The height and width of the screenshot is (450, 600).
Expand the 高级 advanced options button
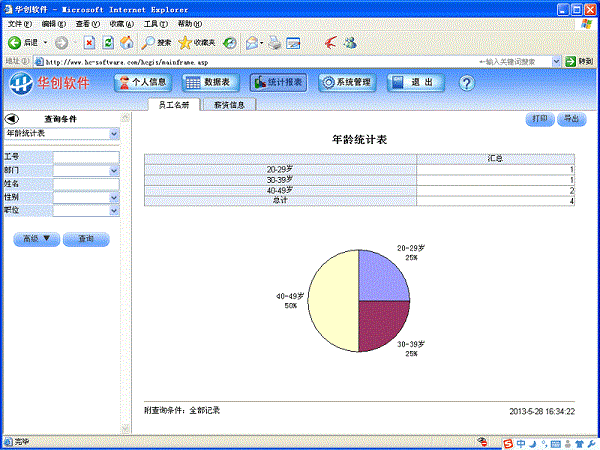point(36,239)
